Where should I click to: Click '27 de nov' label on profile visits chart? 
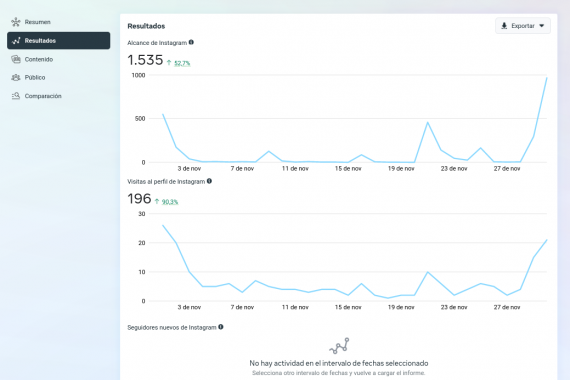[507, 307]
